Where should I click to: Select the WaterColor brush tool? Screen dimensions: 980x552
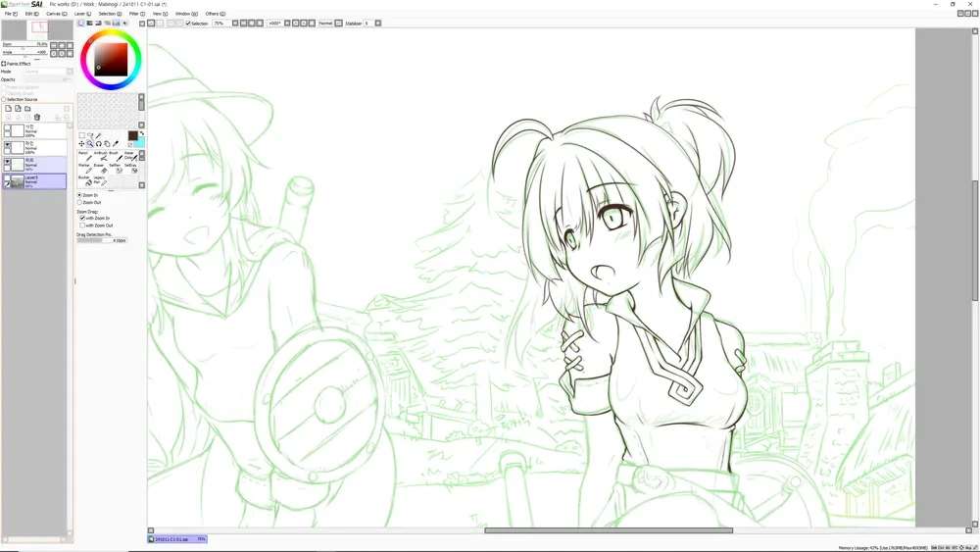tap(131, 157)
